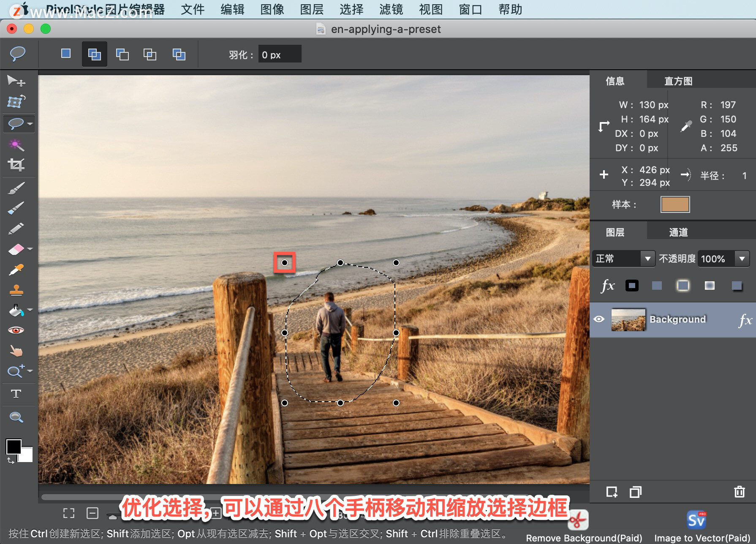Toggle subtract-from-selection mode
Viewport: 756px width, 544px height.
coord(122,54)
